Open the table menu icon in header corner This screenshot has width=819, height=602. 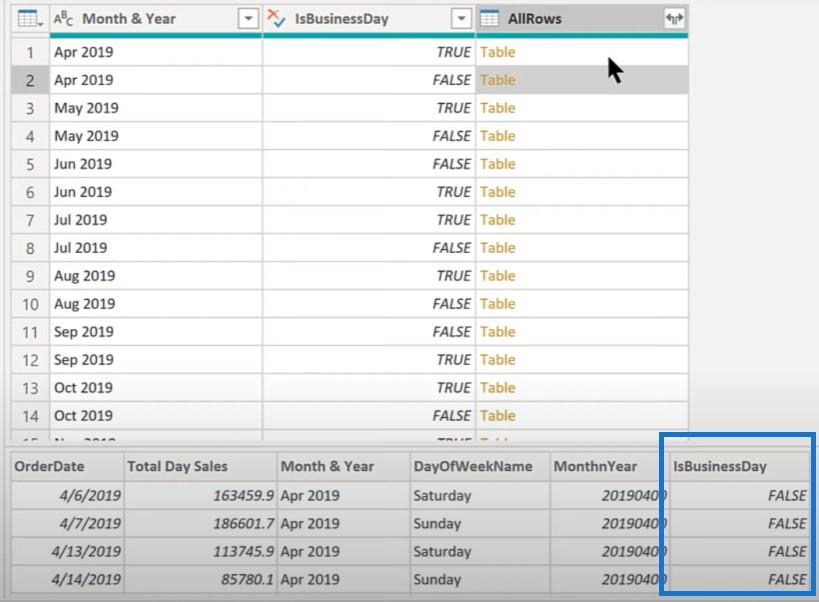[29, 19]
